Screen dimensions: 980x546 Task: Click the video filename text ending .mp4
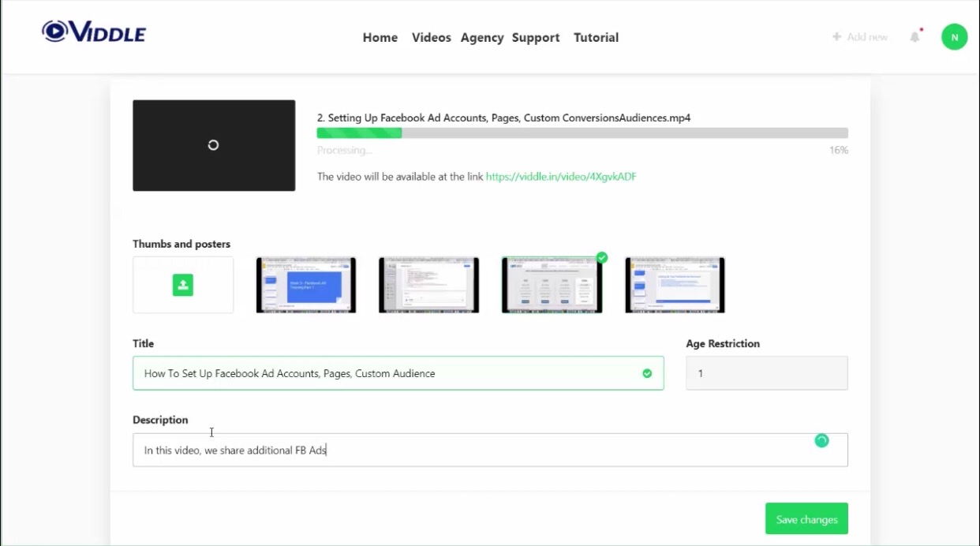pos(503,118)
